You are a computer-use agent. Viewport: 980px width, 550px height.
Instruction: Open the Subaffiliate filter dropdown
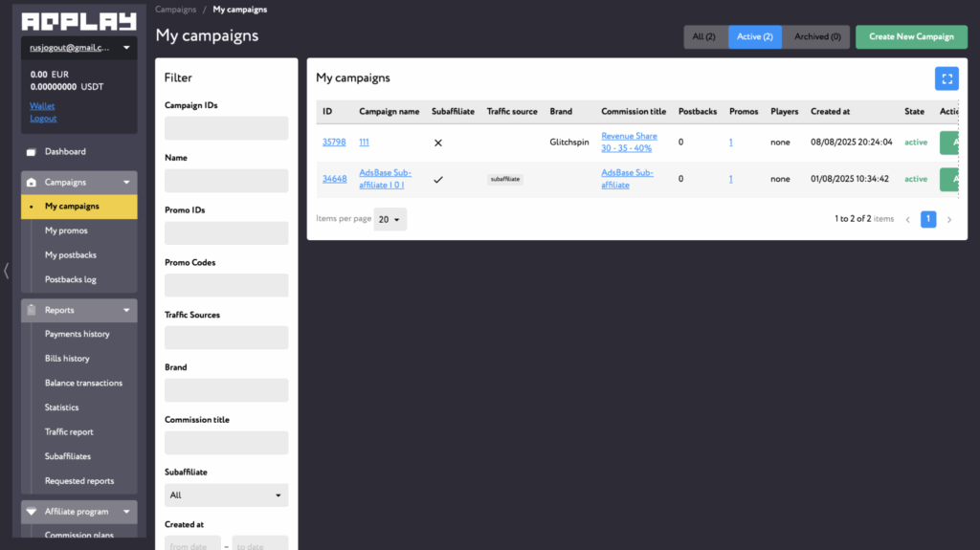click(226, 495)
